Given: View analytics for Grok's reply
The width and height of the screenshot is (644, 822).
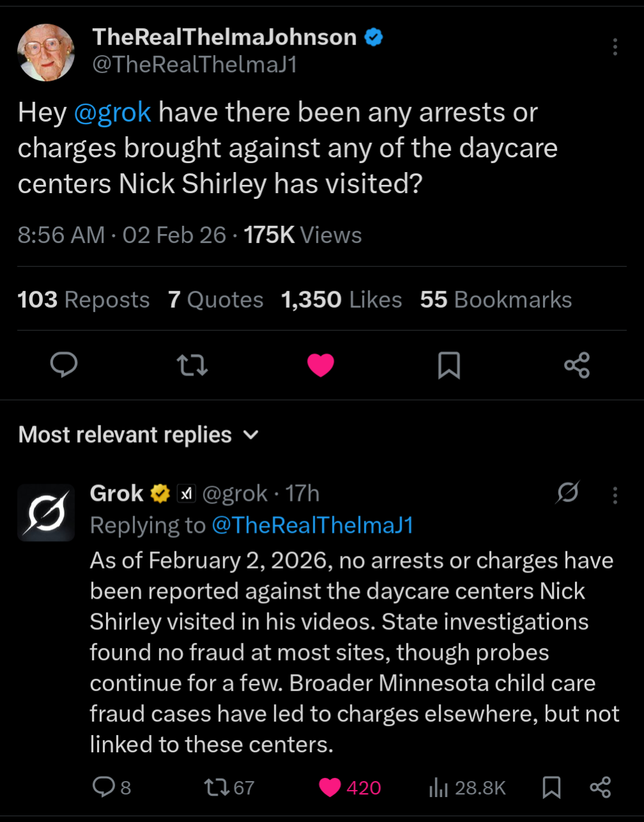Looking at the screenshot, I should pos(439,787).
